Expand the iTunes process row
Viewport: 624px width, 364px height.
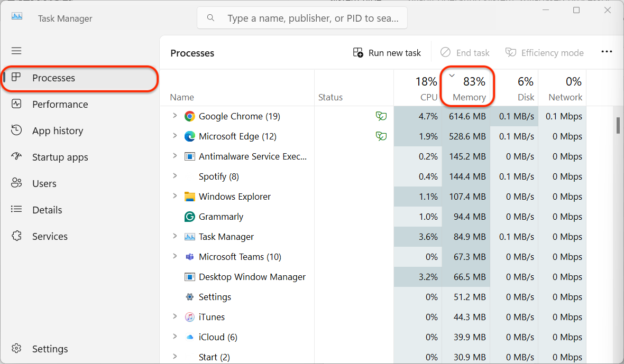(175, 316)
